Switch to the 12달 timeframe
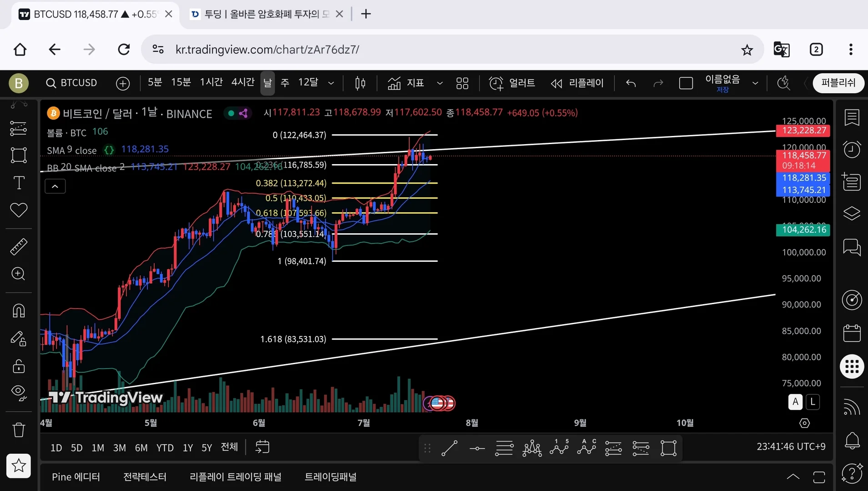The width and height of the screenshot is (868, 491). [x=308, y=82]
